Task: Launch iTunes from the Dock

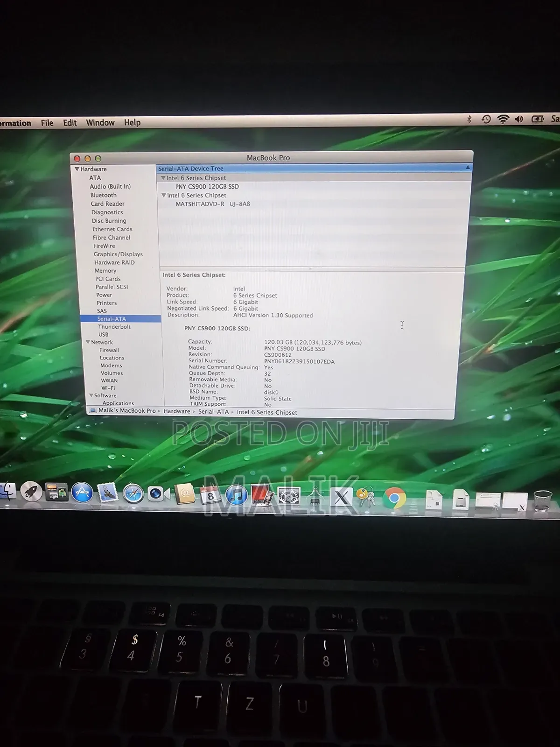Action: click(237, 495)
